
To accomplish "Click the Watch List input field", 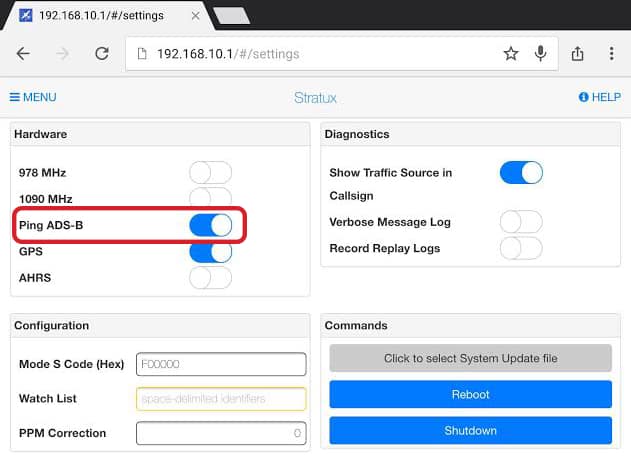I will click(221, 399).
